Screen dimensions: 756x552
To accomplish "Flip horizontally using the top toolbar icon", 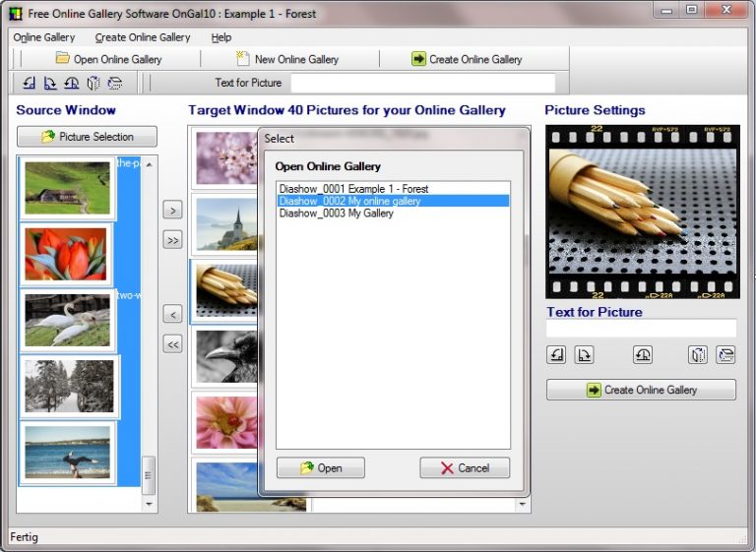I will click(94, 83).
